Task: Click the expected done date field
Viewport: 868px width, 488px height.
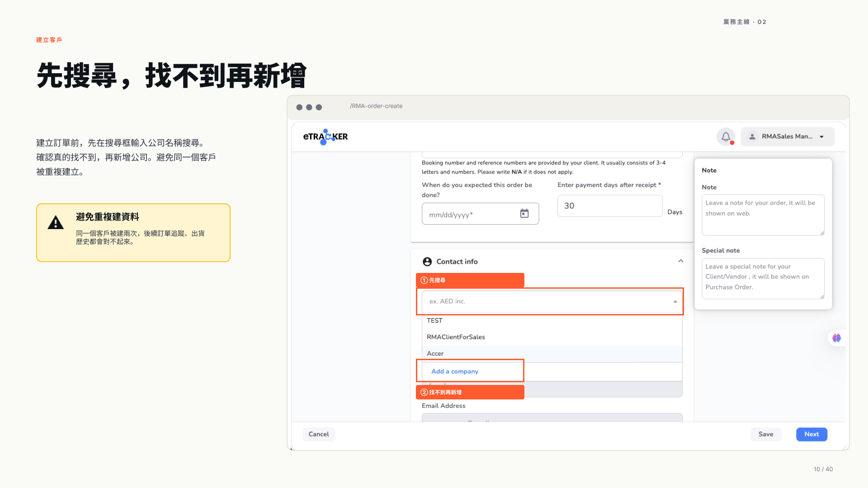Action: 480,214
